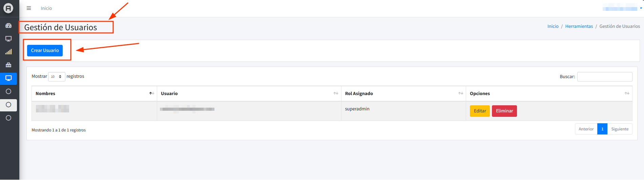Click the app logo at the sidebar top
Image resolution: width=644 pixels, height=180 pixels.
[x=8, y=8]
